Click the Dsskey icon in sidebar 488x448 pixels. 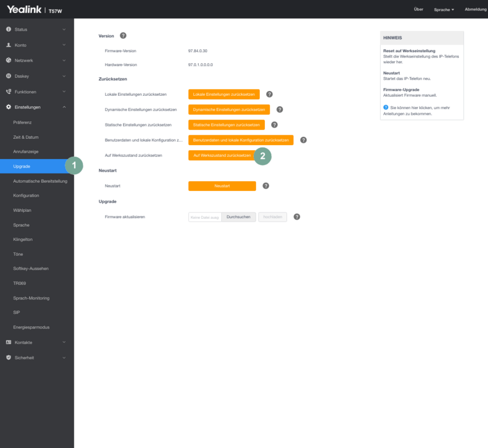pos(8,76)
